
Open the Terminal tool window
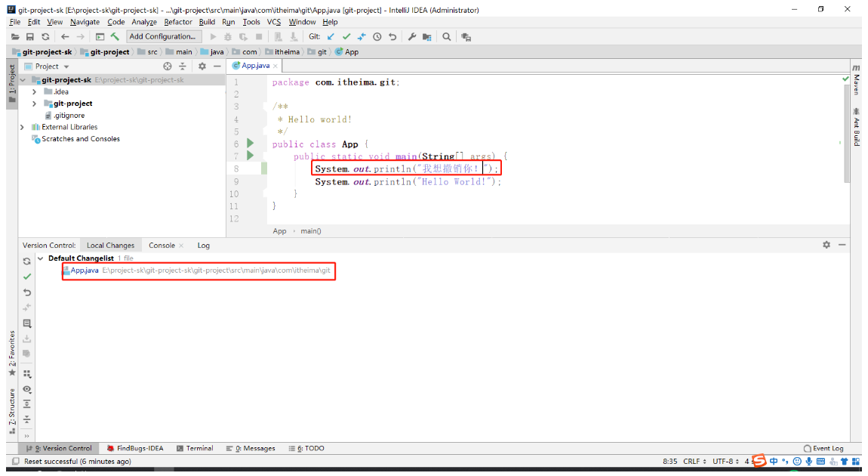pos(195,448)
